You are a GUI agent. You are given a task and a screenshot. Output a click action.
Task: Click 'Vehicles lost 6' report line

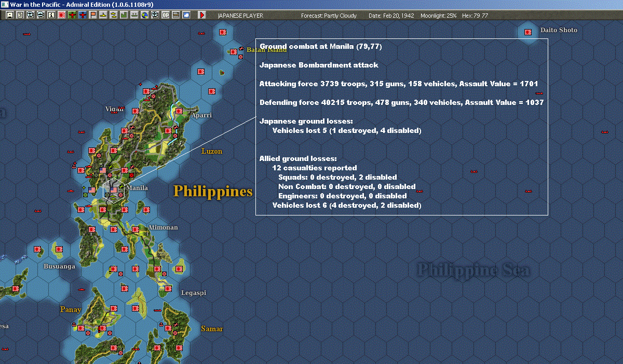[347, 205]
